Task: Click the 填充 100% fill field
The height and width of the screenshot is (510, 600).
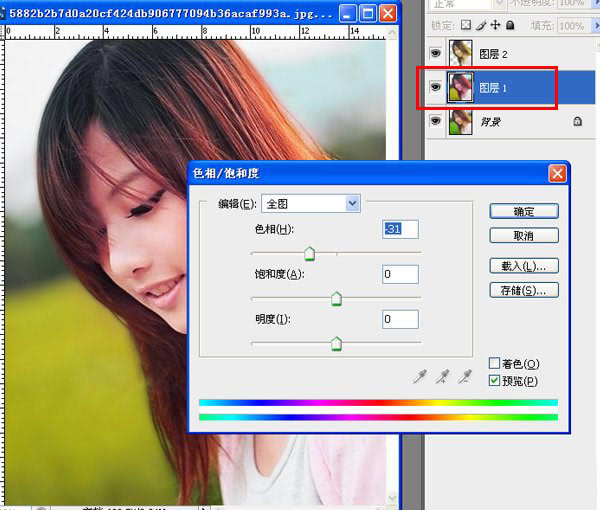Action: pyautogui.click(x=573, y=26)
